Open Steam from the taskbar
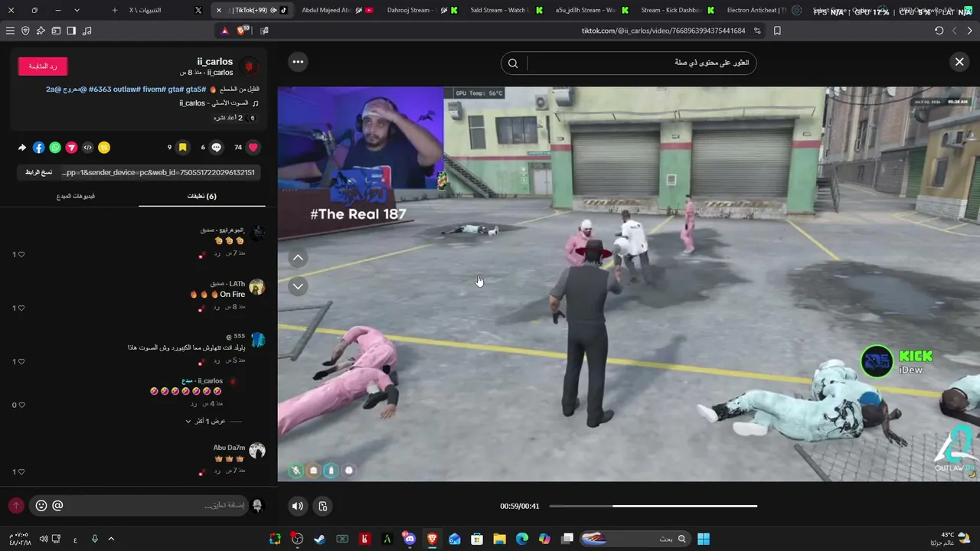 coord(319,539)
